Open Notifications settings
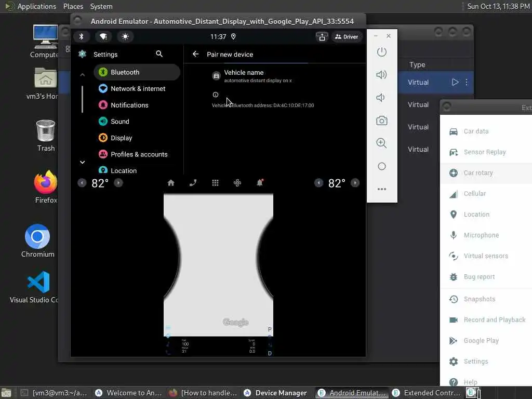Image resolution: width=532 pixels, height=399 pixels. (137, 105)
